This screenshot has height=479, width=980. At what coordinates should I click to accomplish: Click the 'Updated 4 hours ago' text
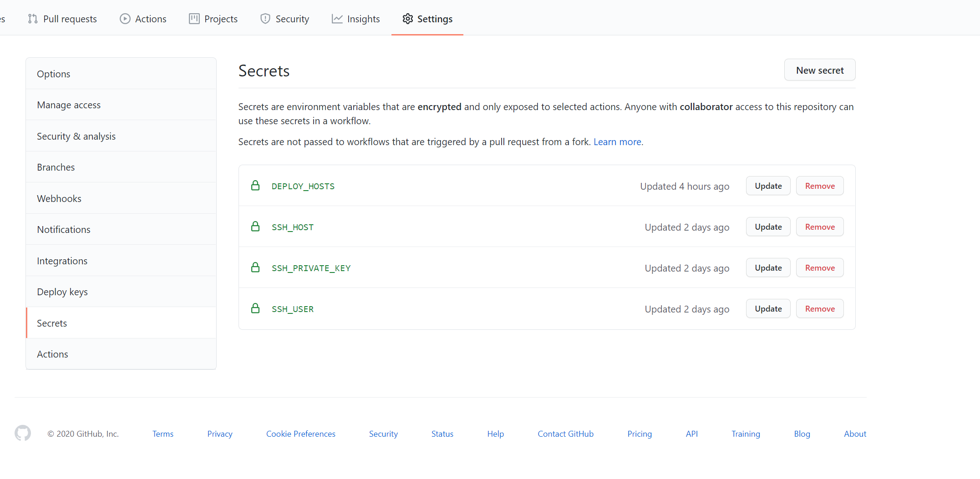[x=685, y=186]
